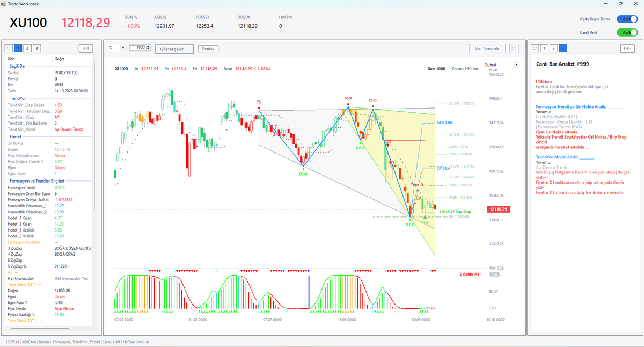Switch to tab 1 in the left panel
Screen dimensions: 644x347
pos(18,48)
